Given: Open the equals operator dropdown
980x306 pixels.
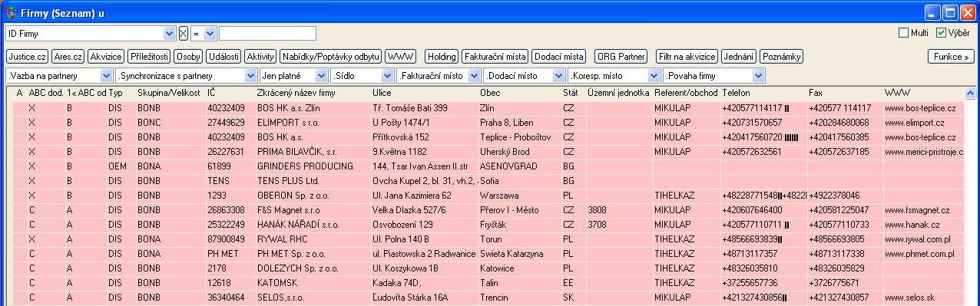Looking at the screenshot, I should 210,33.
